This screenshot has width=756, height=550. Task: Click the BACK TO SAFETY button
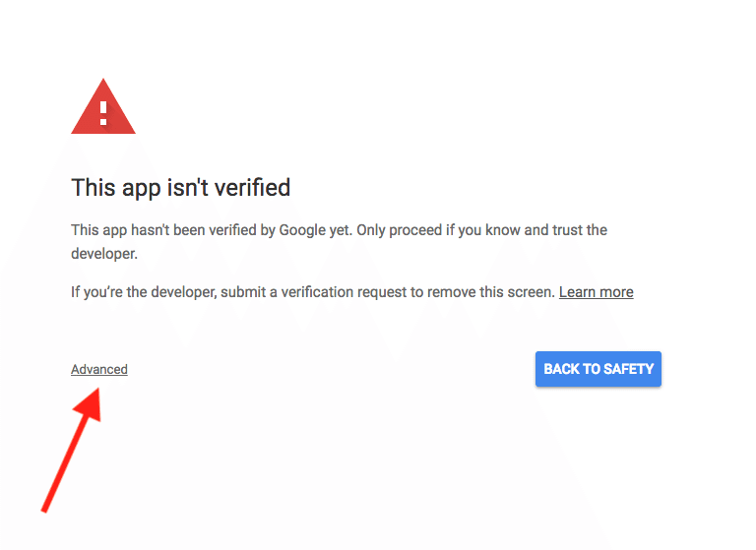(598, 369)
